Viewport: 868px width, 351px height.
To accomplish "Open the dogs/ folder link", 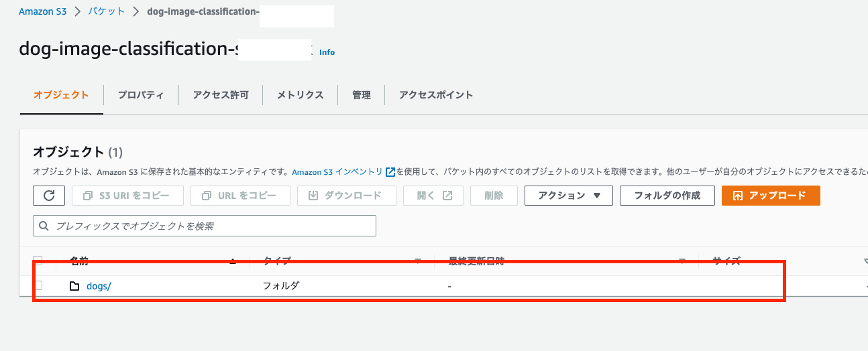I will pyautogui.click(x=99, y=286).
